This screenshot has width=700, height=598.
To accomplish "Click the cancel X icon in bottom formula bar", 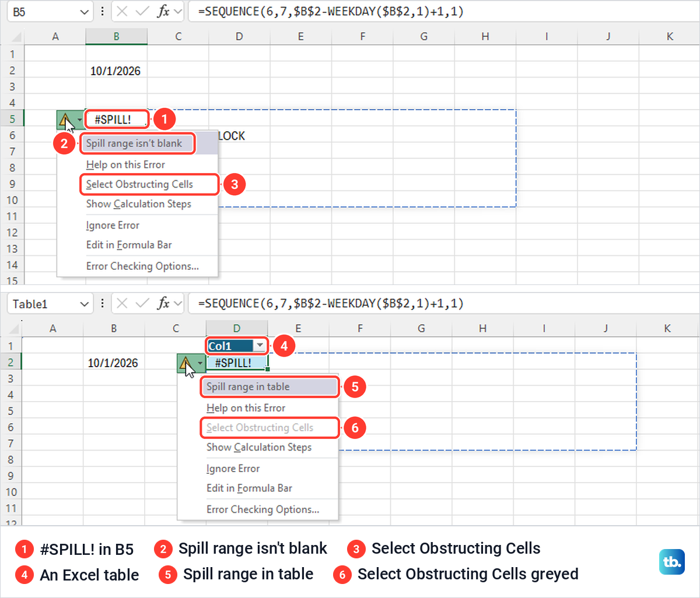I will point(121,303).
